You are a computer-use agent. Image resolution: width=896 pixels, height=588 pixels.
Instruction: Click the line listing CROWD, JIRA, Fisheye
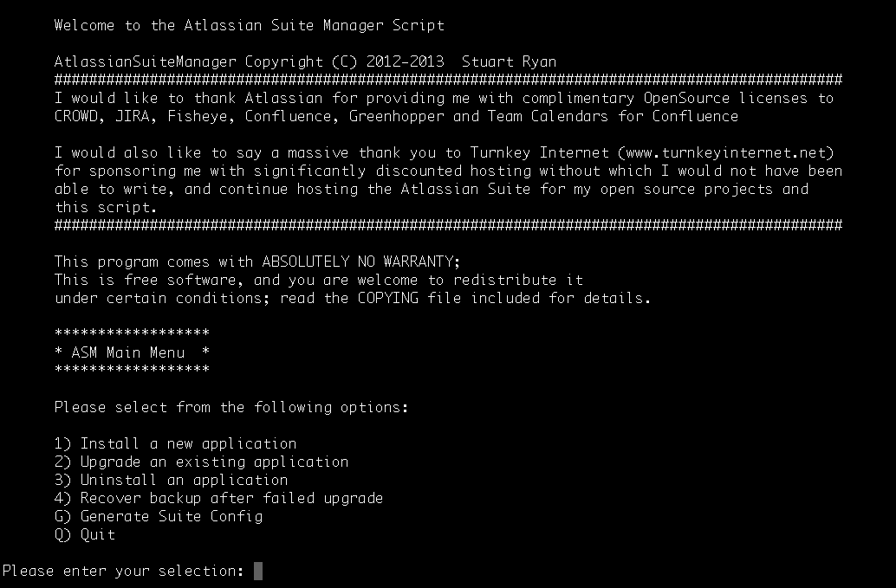click(396, 116)
